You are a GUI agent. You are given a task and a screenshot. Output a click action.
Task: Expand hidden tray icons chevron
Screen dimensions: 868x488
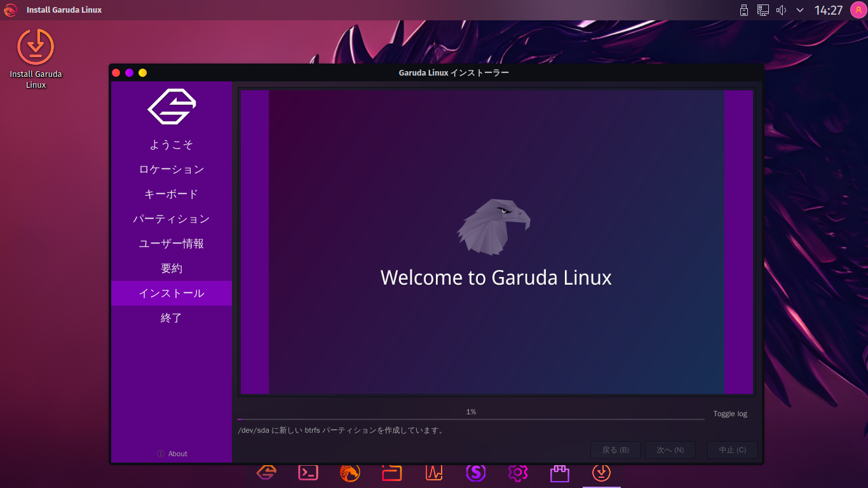(x=800, y=10)
